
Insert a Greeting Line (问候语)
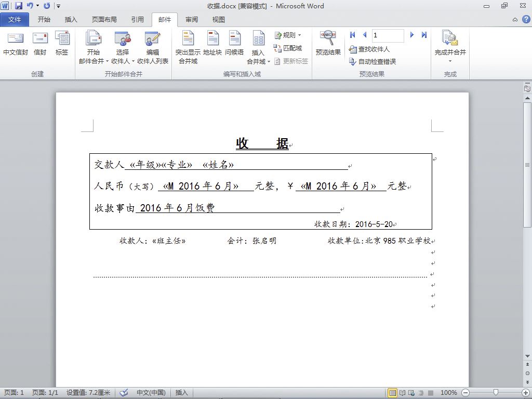click(x=234, y=43)
